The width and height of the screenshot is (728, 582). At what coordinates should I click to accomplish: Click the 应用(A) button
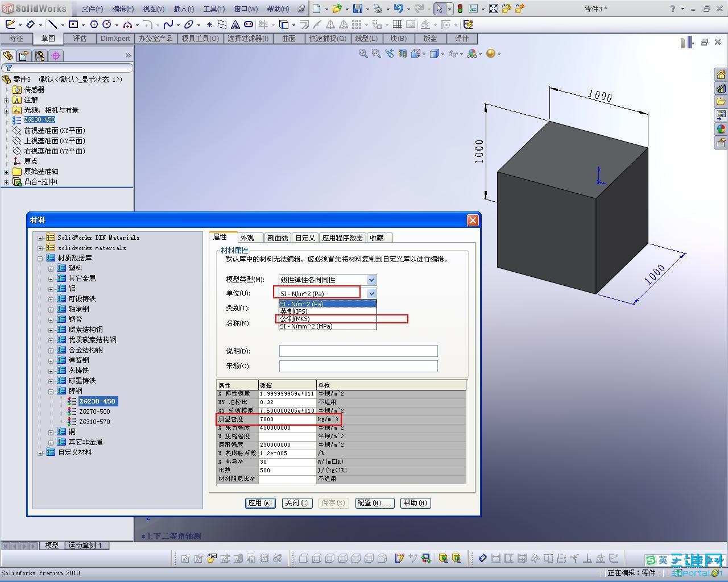(x=260, y=503)
